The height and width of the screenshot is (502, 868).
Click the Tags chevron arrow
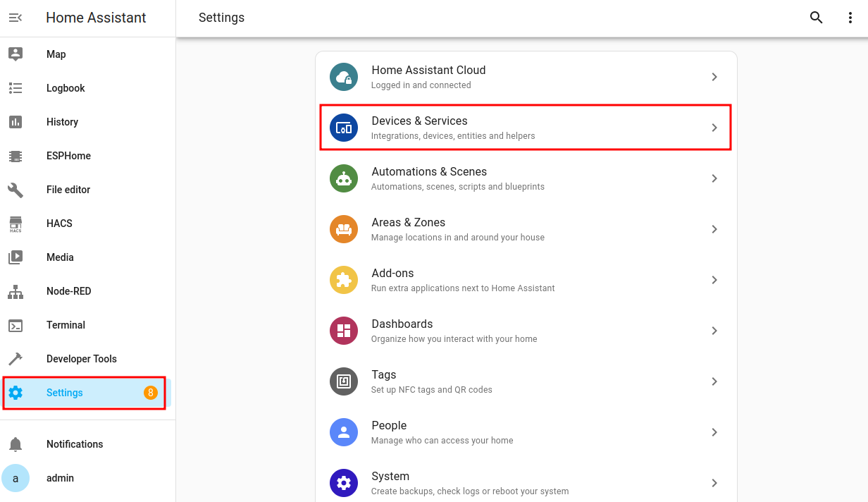tap(714, 381)
